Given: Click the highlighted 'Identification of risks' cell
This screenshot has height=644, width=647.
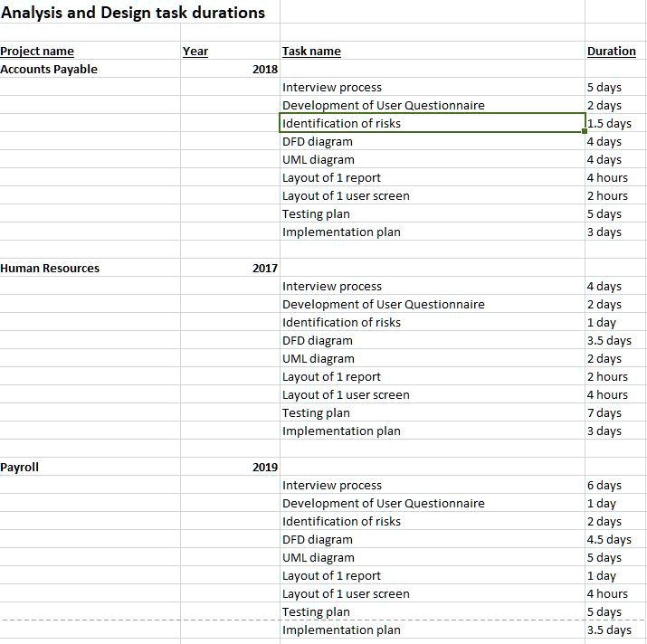Looking at the screenshot, I should tap(341, 124).
